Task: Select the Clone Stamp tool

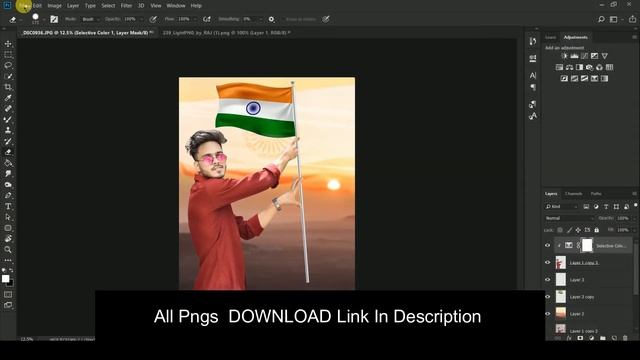Action: (8, 130)
